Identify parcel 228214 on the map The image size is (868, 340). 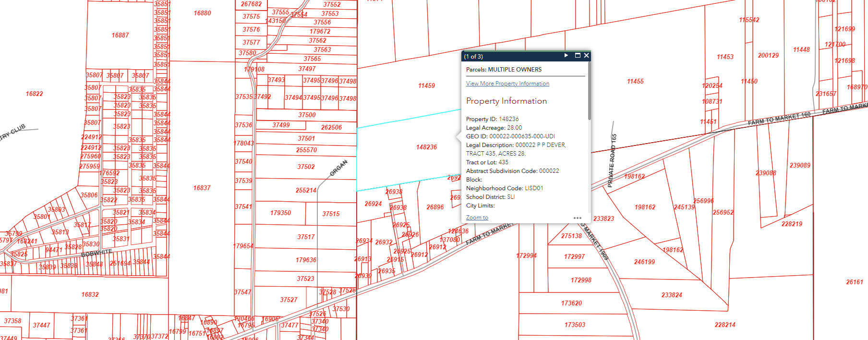(725, 325)
